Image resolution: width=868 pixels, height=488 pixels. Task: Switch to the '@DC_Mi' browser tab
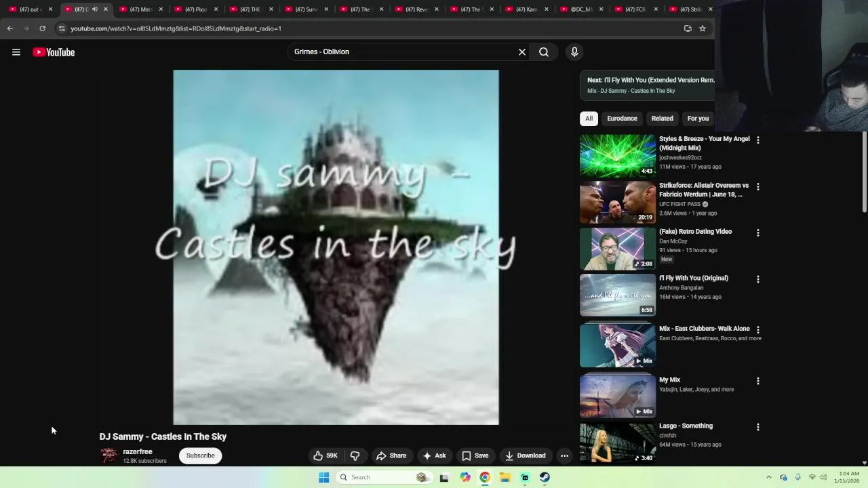(x=581, y=9)
